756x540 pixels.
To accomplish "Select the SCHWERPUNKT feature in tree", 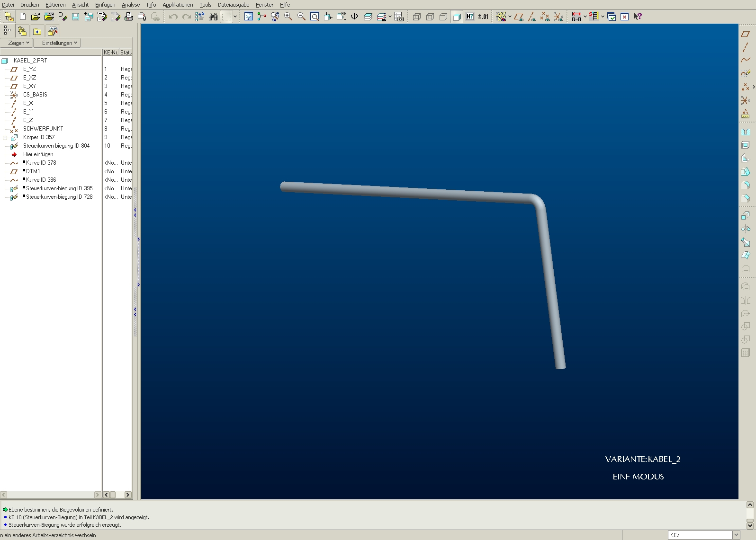I will (x=43, y=129).
